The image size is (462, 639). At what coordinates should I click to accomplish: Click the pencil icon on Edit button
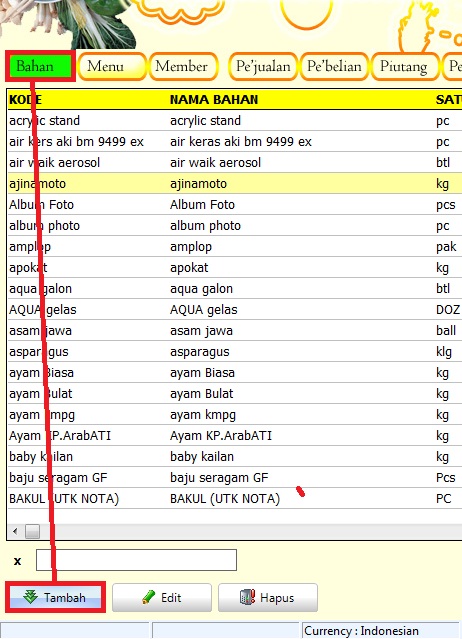148,597
